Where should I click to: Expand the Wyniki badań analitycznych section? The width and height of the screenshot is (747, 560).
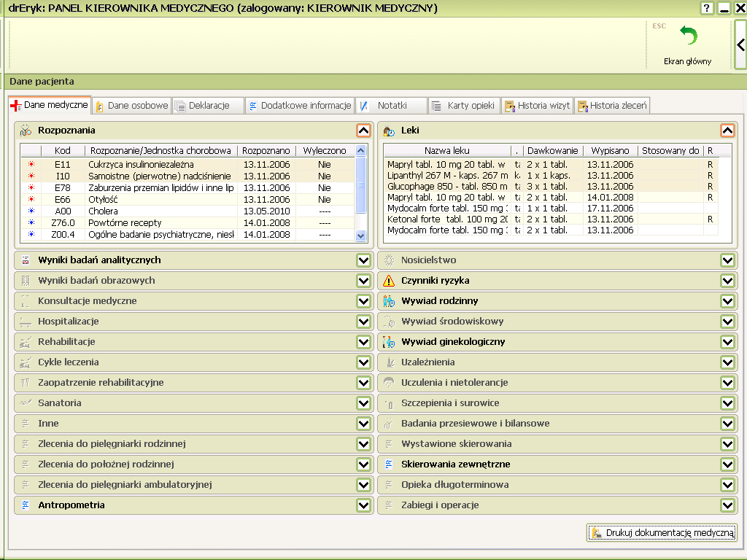pyautogui.click(x=363, y=260)
